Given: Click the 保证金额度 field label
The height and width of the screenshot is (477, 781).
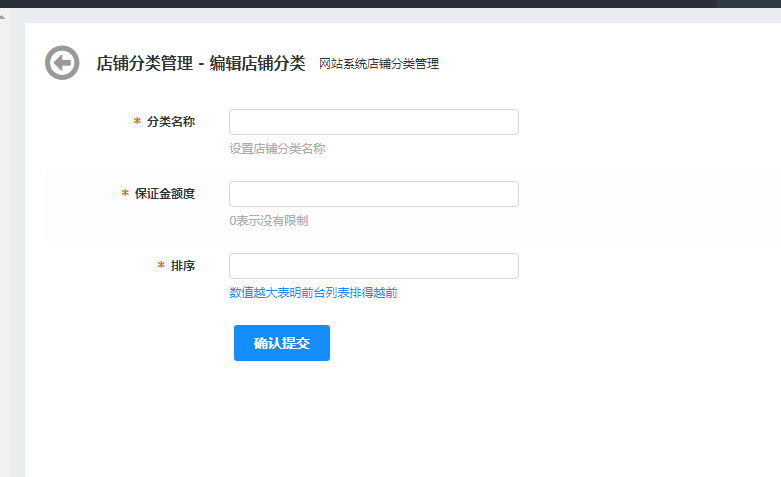Looking at the screenshot, I should click(164, 194).
